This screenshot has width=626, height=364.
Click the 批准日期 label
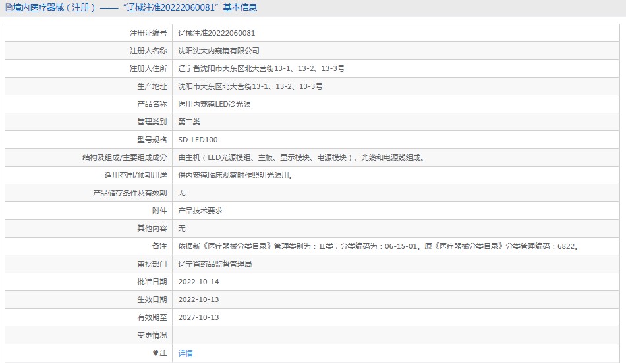tap(152, 282)
